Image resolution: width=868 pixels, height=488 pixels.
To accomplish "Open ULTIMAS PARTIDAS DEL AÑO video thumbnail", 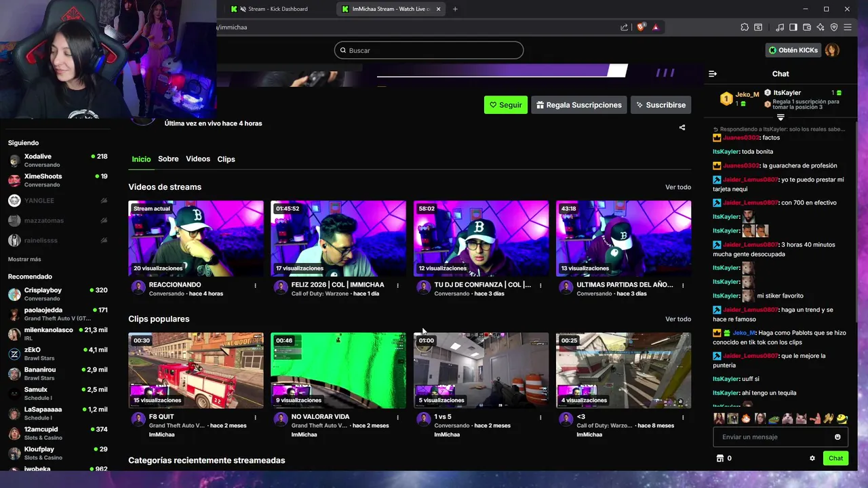I will (623, 238).
